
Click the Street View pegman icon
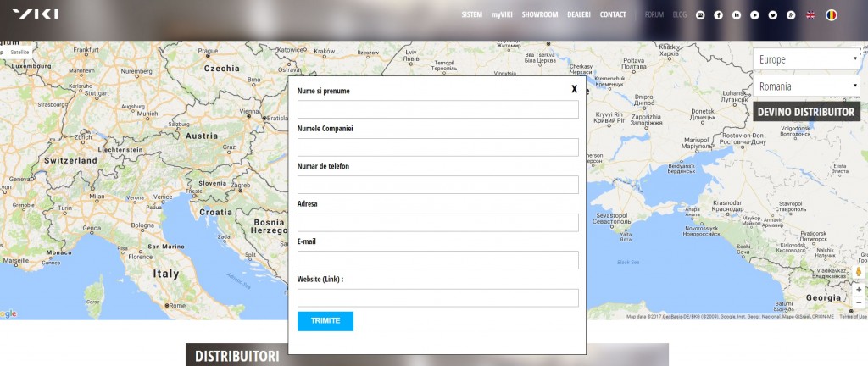click(x=858, y=273)
